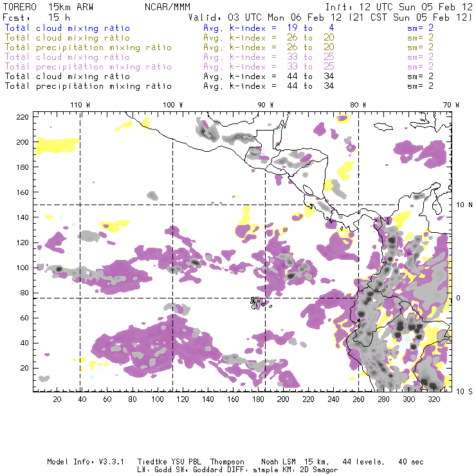
Task: Click the '40 sec' footer text
Action: coord(411,462)
